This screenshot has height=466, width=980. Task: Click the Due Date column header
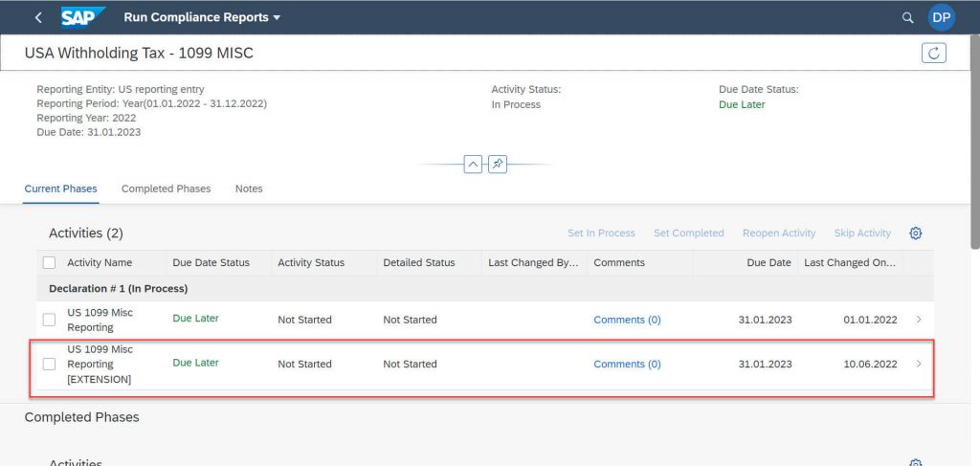pos(768,263)
